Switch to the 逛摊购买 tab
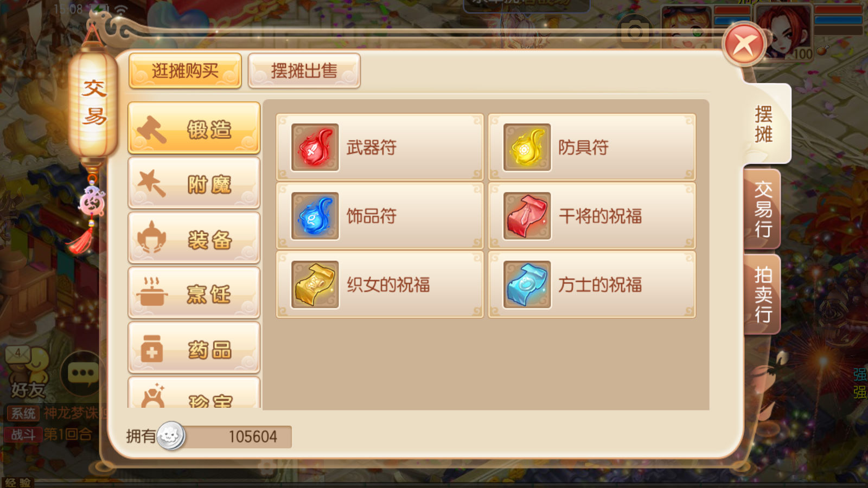This screenshot has height=488, width=868. (x=185, y=70)
